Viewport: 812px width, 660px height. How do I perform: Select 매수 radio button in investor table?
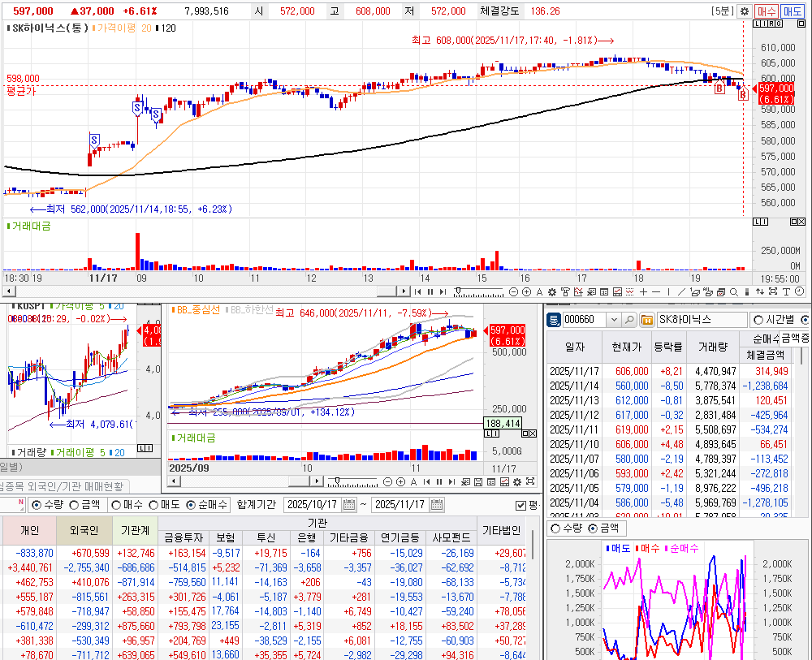point(116,505)
